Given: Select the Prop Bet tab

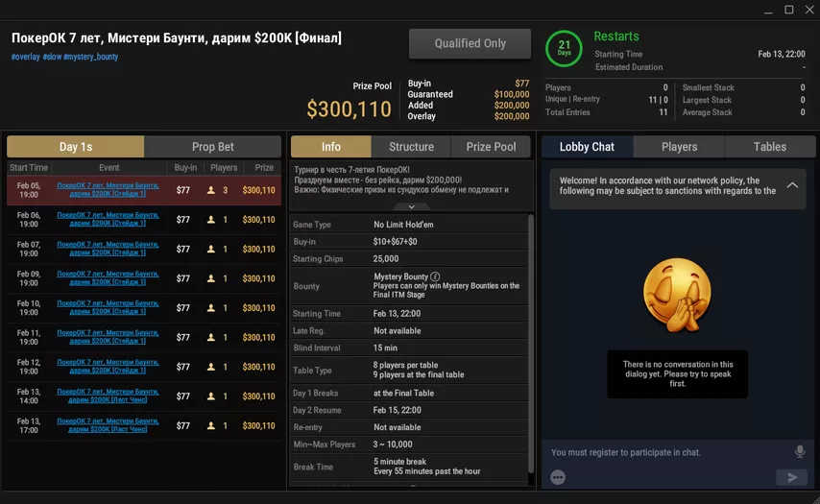Looking at the screenshot, I should (x=212, y=147).
